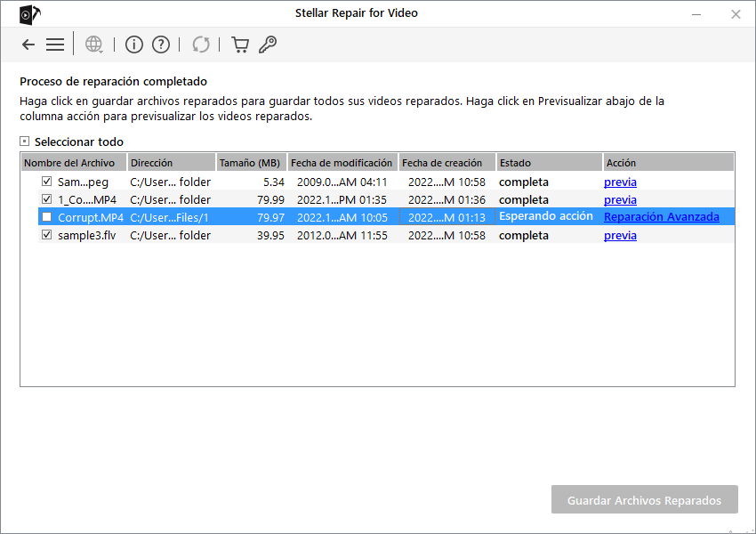Open previa link for 1_Co....MP4
This screenshot has height=534, width=756.
pyautogui.click(x=620, y=199)
